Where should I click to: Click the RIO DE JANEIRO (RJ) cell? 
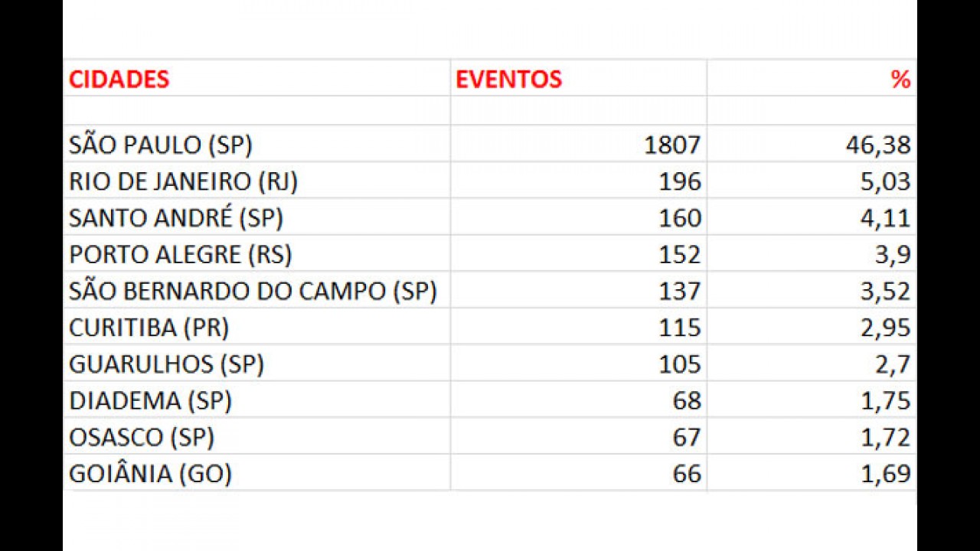[x=256, y=181]
